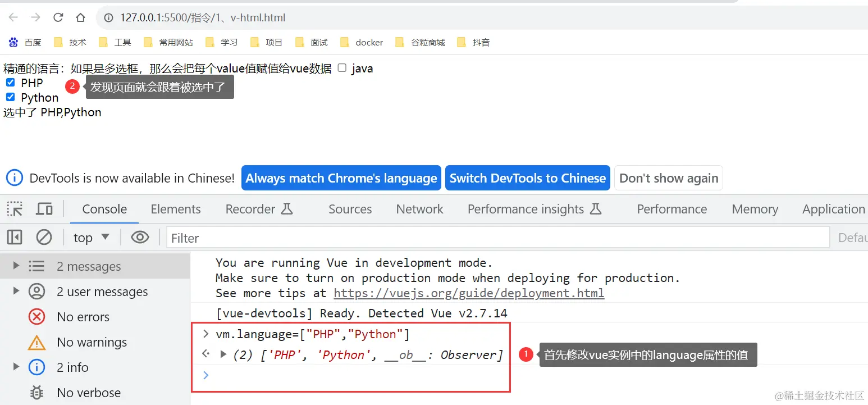This screenshot has width=868, height=405.
Task: Open the Network tab
Action: (x=420, y=209)
